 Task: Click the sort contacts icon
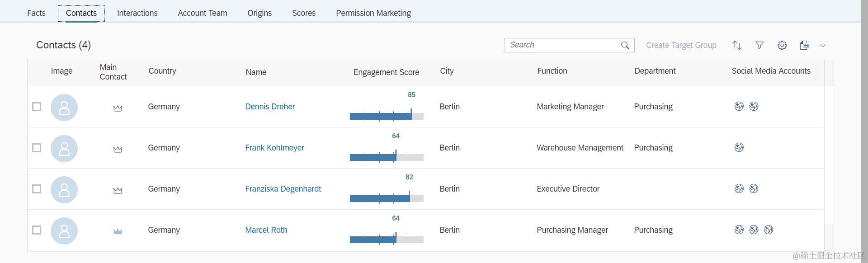point(737,45)
